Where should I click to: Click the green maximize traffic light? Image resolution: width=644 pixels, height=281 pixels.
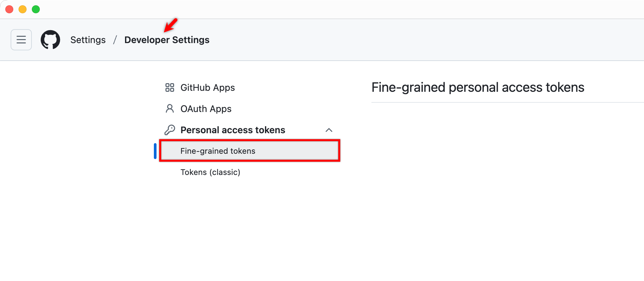click(x=35, y=9)
